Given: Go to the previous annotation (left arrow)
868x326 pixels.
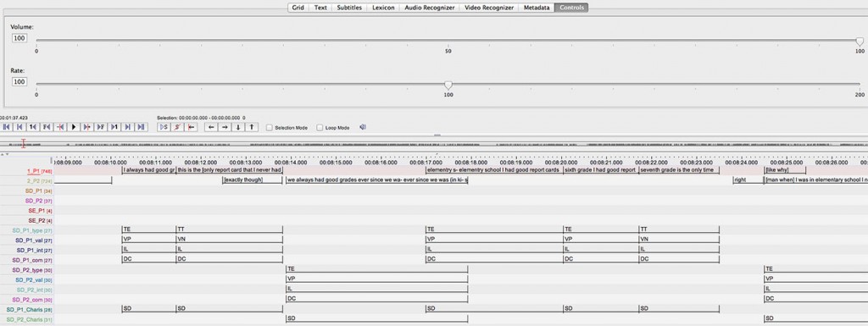Looking at the screenshot, I should click(x=211, y=127).
